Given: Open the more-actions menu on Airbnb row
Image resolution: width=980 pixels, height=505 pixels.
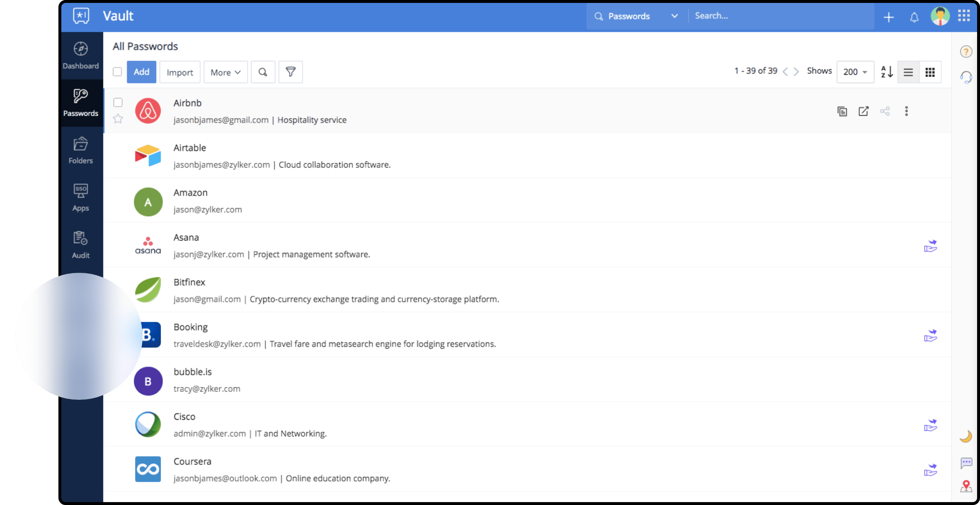Looking at the screenshot, I should (x=907, y=111).
